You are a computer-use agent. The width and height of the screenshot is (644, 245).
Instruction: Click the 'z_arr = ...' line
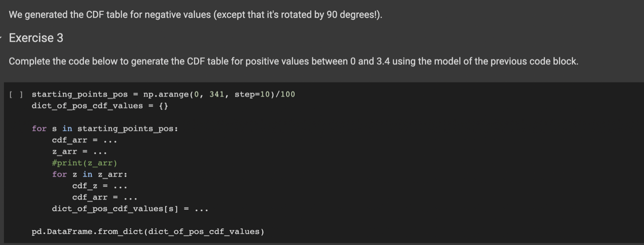point(79,152)
